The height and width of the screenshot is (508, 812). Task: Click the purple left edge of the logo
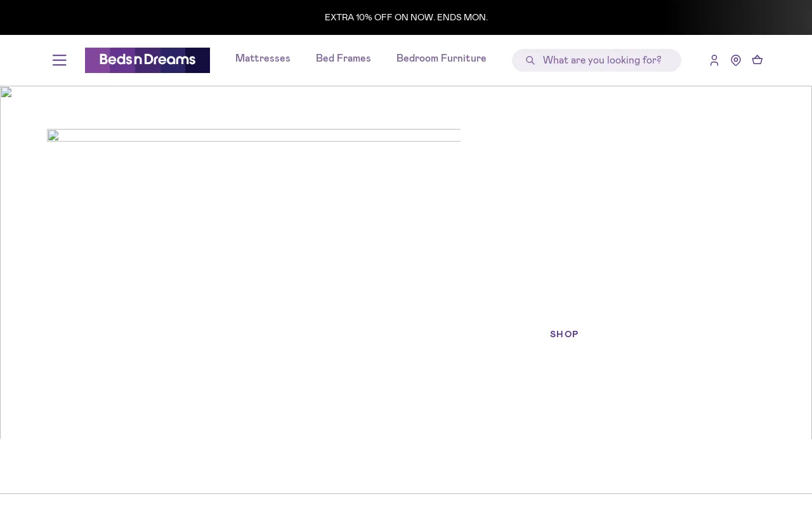point(92,60)
